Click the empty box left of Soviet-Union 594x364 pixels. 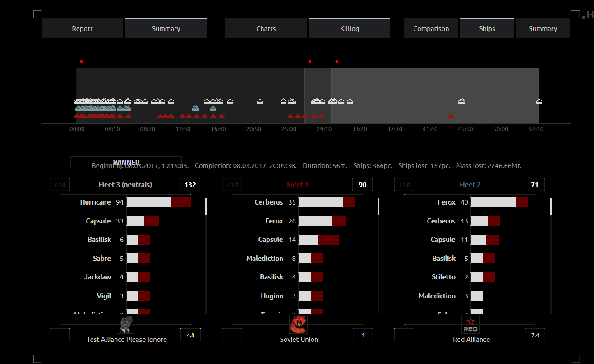coord(232,335)
